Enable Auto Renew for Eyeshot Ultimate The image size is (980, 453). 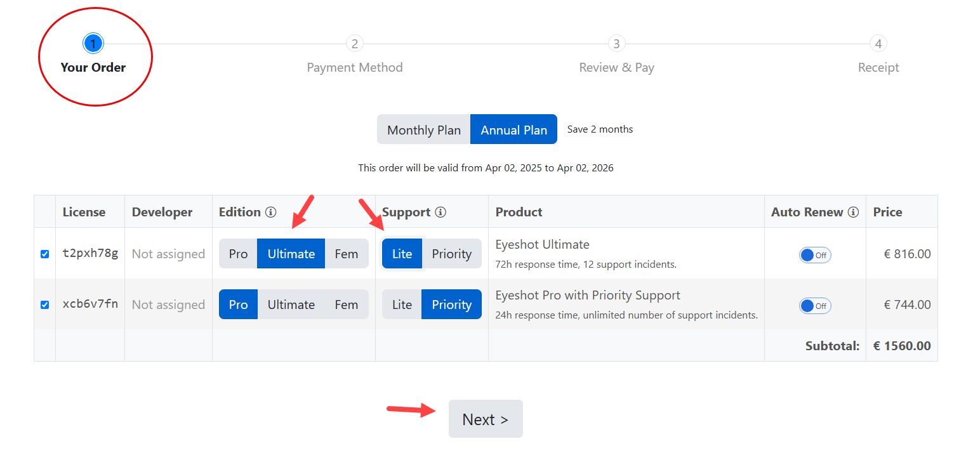coord(815,255)
